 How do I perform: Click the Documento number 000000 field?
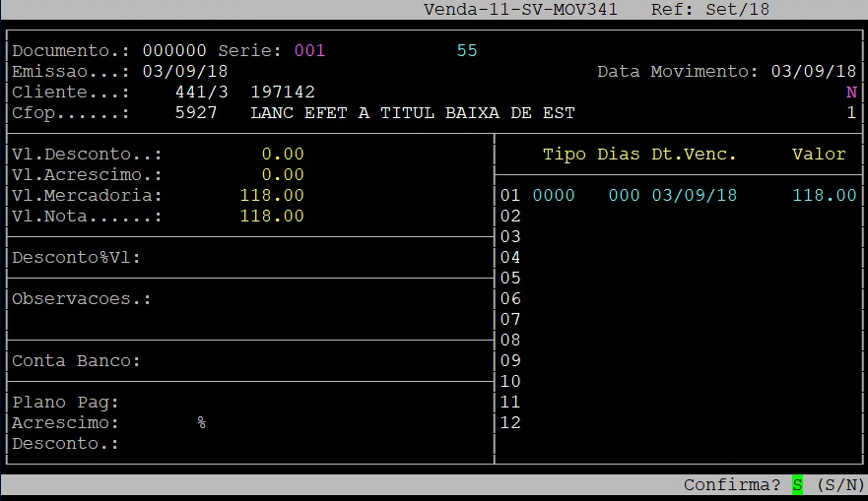(x=174, y=50)
